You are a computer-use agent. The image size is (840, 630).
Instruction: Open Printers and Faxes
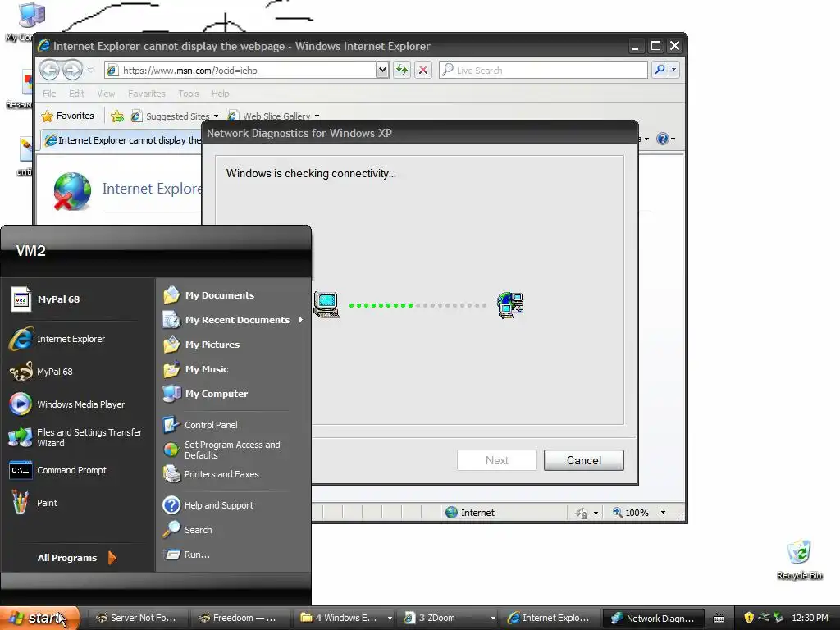pos(233,474)
